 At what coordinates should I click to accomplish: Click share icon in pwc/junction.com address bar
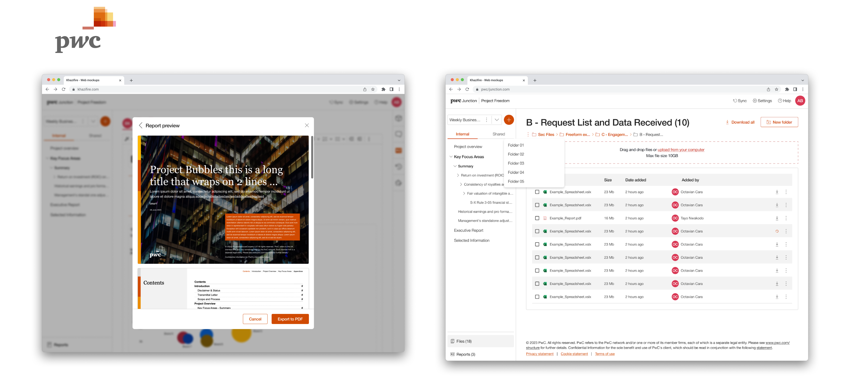(768, 89)
